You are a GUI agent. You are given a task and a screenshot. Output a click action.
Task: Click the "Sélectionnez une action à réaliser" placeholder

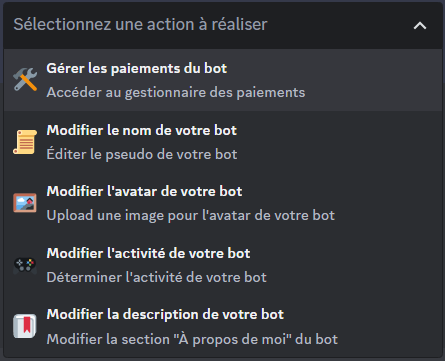pos(140,24)
